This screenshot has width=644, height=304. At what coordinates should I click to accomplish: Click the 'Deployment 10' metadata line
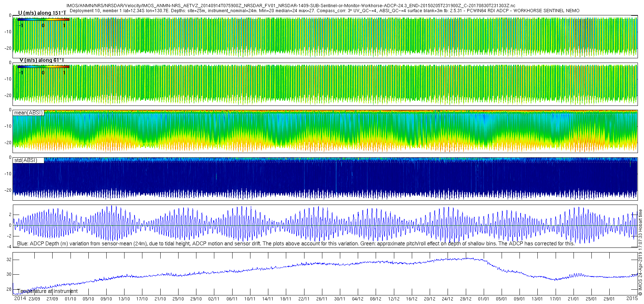click(x=324, y=11)
